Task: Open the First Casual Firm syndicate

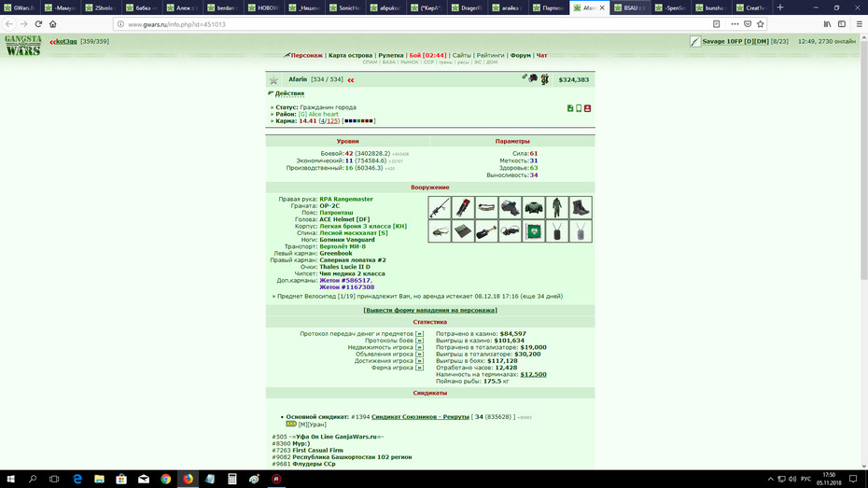Action: (x=317, y=451)
